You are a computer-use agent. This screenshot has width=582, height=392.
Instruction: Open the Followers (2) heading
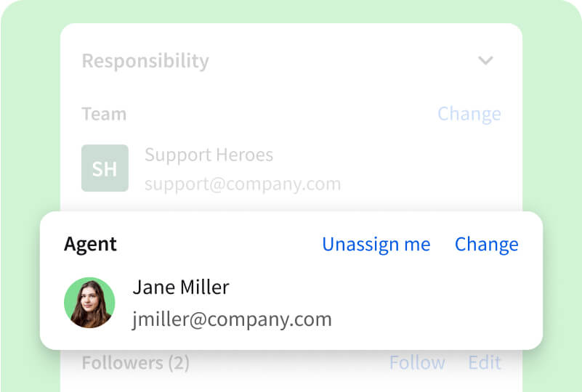pyautogui.click(x=135, y=362)
